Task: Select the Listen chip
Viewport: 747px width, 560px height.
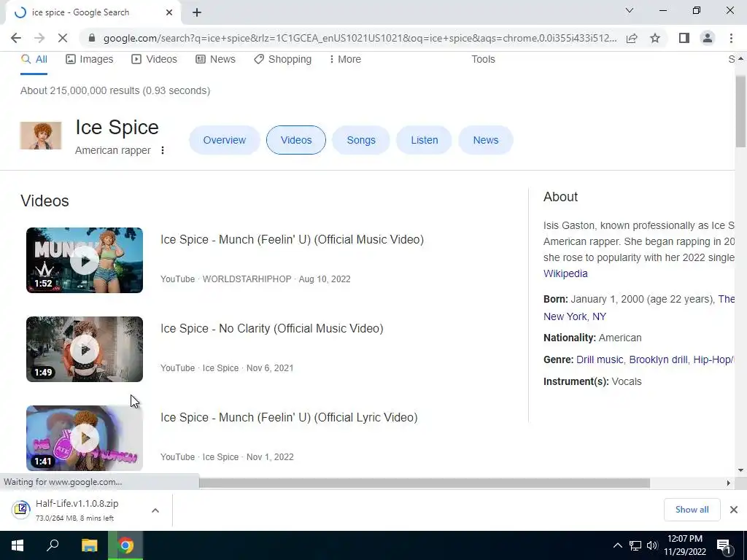Action: 424,140
